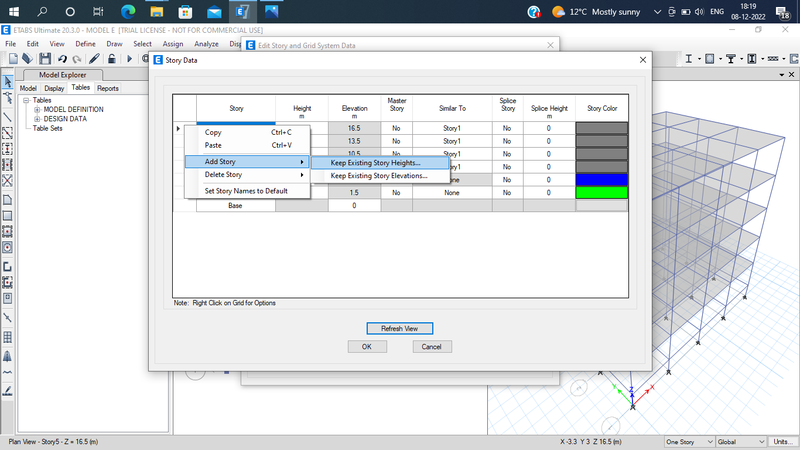Click the pencil edit icon in toolbar

point(94,59)
